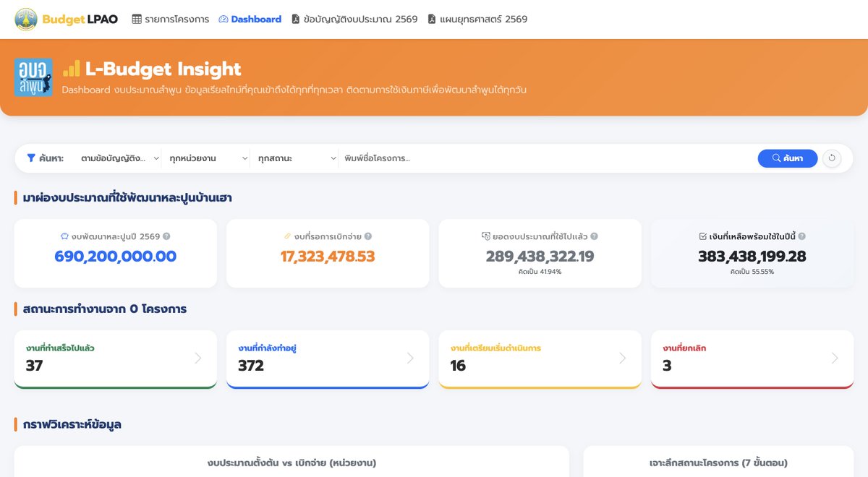Click chevron on งานที่เตรียมเริ่มดำเนินการ card

[x=623, y=358]
